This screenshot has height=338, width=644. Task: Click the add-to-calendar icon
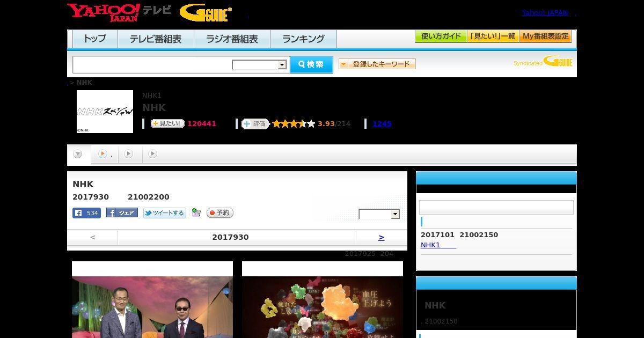point(196,213)
